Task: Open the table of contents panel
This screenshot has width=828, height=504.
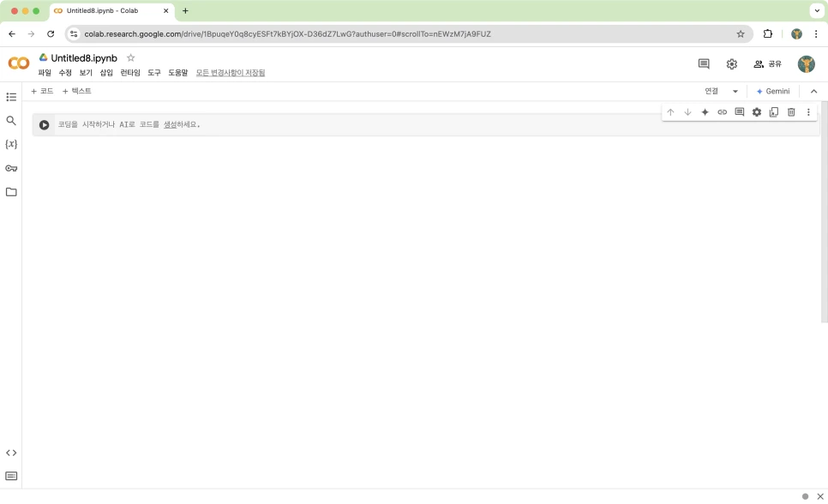Action: point(11,97)
